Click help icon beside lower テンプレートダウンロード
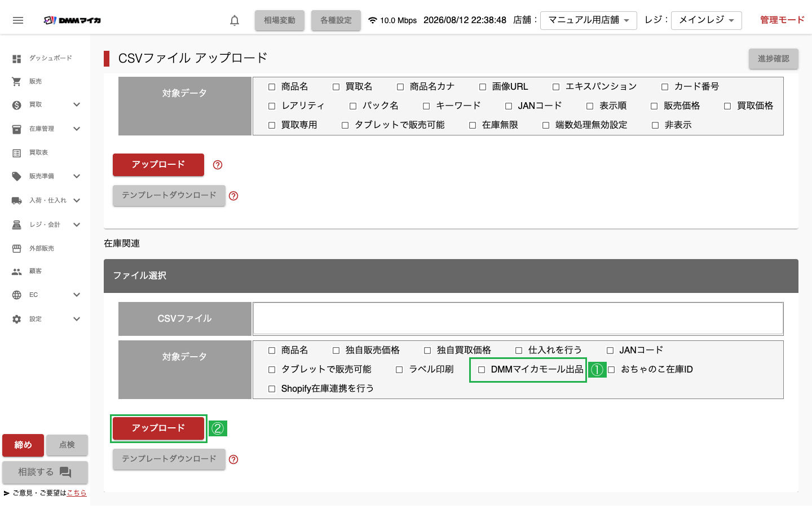This screenshot has width=812, height=508. [233, 459]
